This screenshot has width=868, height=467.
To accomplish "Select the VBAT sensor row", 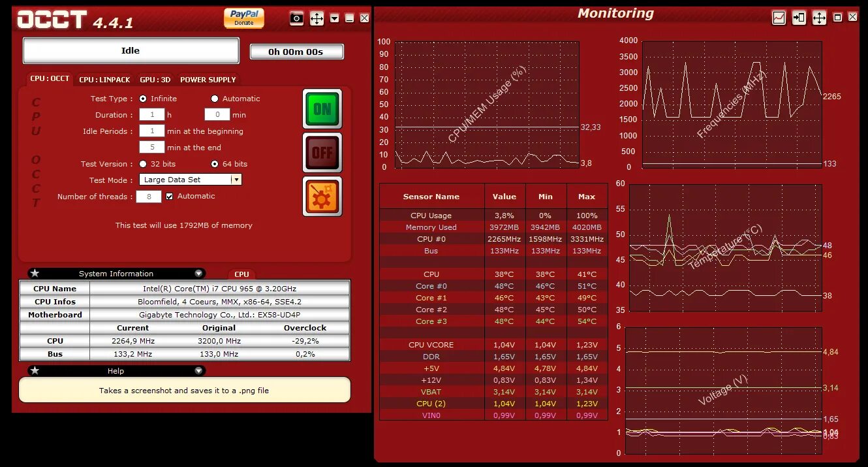I will (493, 392).
